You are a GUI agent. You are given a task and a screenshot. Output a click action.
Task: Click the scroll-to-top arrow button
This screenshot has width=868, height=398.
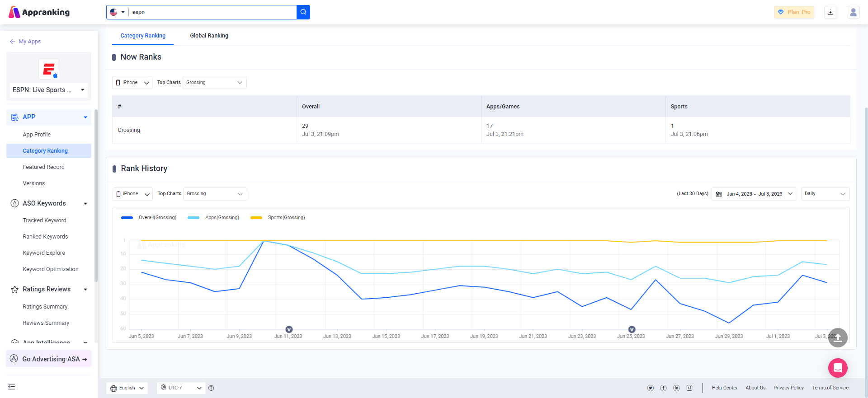(838, 337)
